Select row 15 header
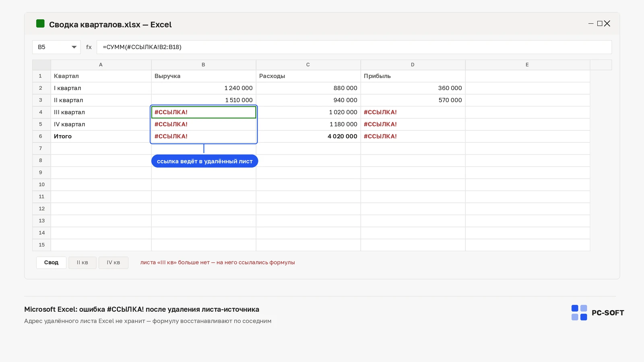This screenshot has width=644, height=362. [x=41, y=245]
